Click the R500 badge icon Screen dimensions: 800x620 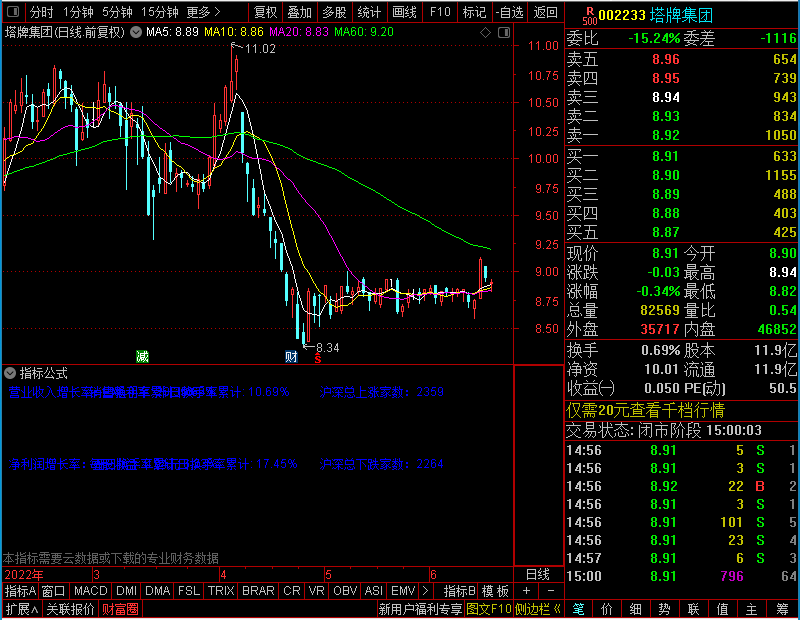click(590, 16)
